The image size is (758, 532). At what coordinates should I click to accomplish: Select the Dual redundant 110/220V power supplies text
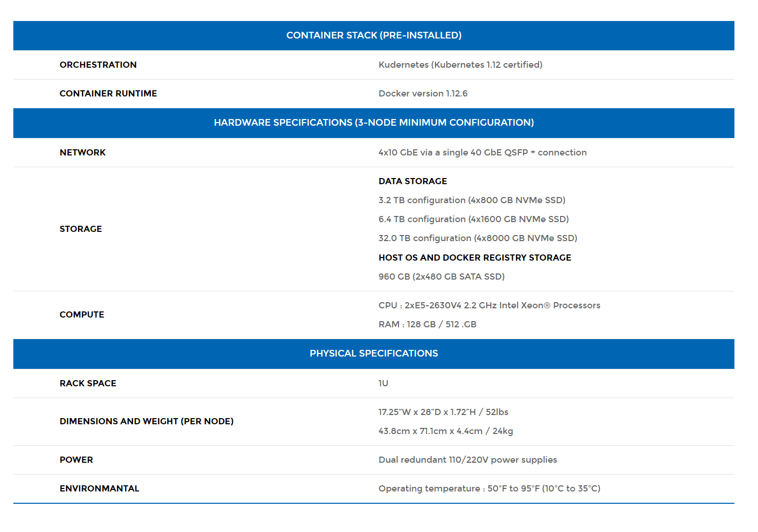tap(467, 460)
